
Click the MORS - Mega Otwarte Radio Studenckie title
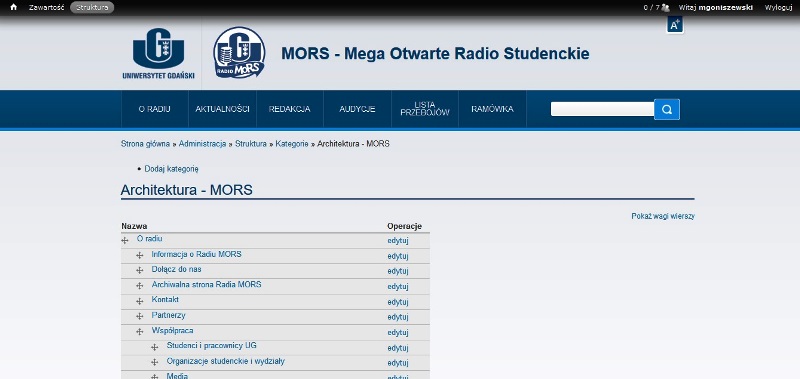click(x=435, y=53)
